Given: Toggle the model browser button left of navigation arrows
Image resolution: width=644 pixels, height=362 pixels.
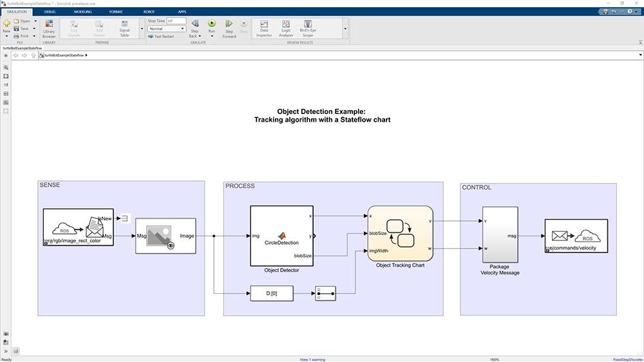Looking at the screenshot, I should (6, 55).
